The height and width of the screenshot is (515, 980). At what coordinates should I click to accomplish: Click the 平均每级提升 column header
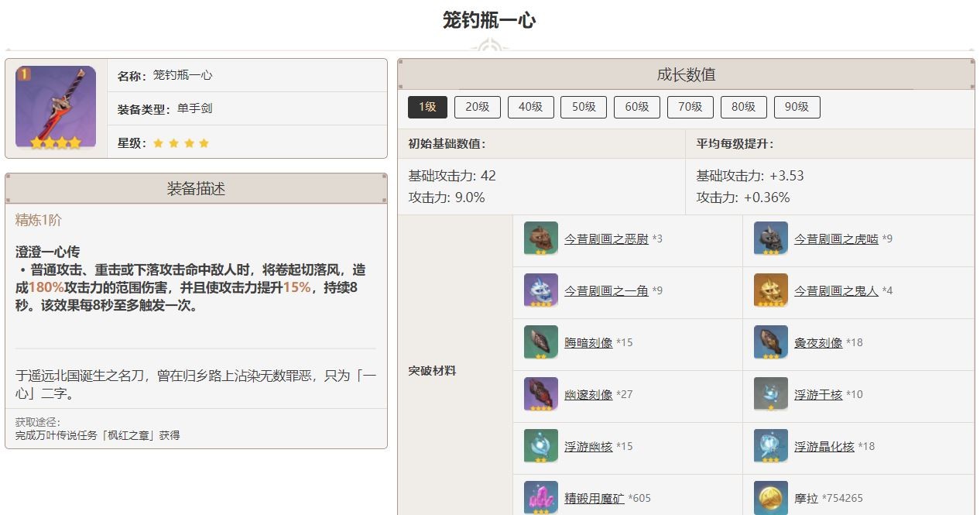point(735,144)
